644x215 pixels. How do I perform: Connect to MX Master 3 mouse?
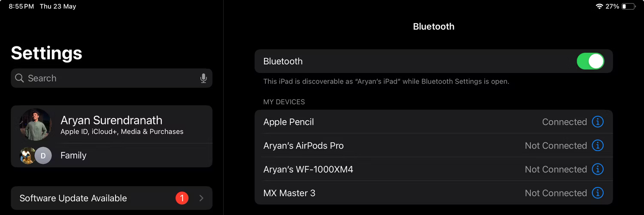(289, 193)
